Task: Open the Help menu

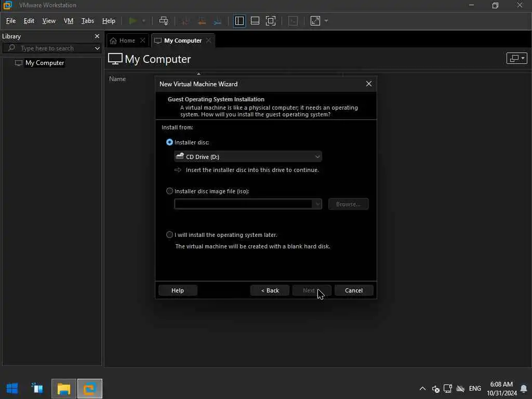Action: [109, 21]
